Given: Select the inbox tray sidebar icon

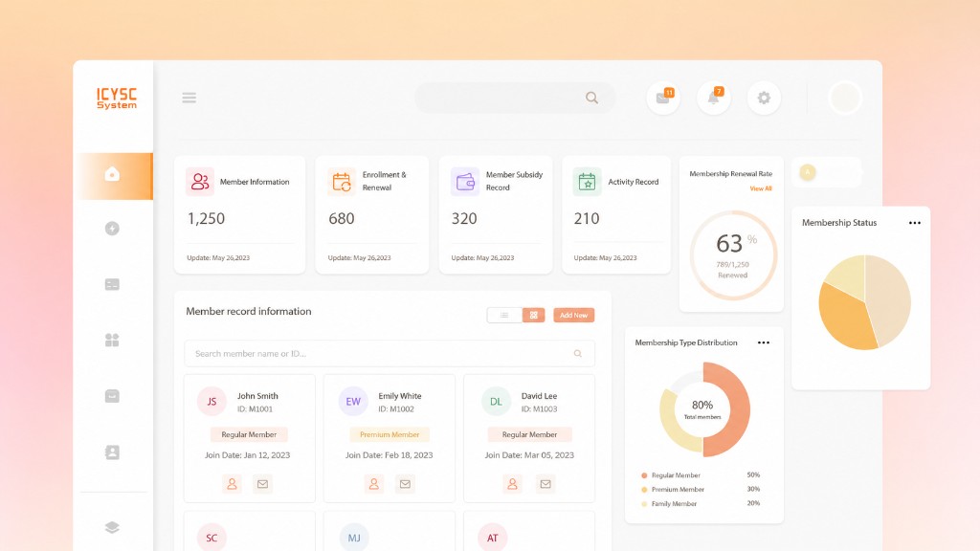Looking at the screenshot, I should pyautogui.click(x=113, y=396).
